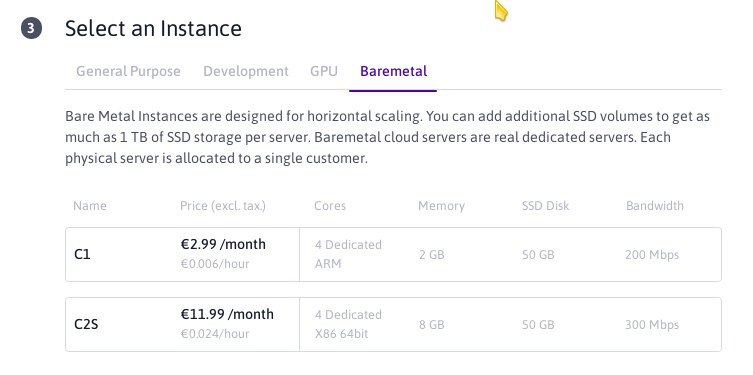Click the 8 GB memory value

[431, 325]
